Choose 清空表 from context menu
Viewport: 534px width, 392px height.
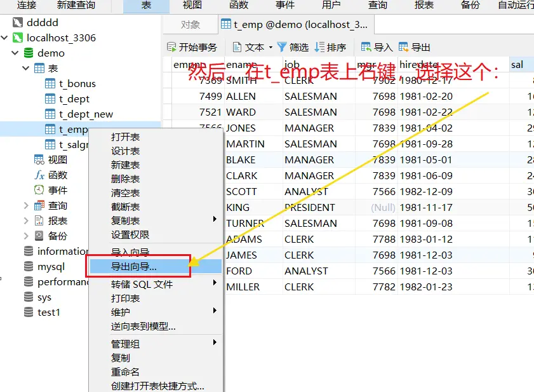pos(125,193)
